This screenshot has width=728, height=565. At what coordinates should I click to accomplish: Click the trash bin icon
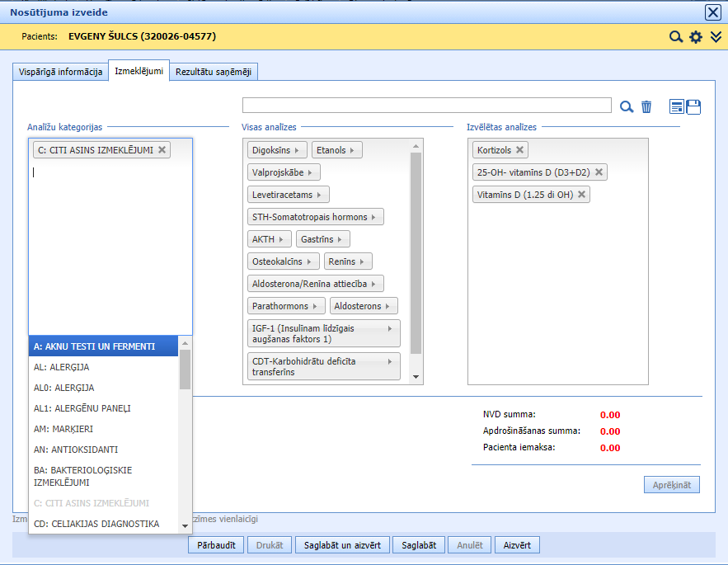tap(646, 106)
